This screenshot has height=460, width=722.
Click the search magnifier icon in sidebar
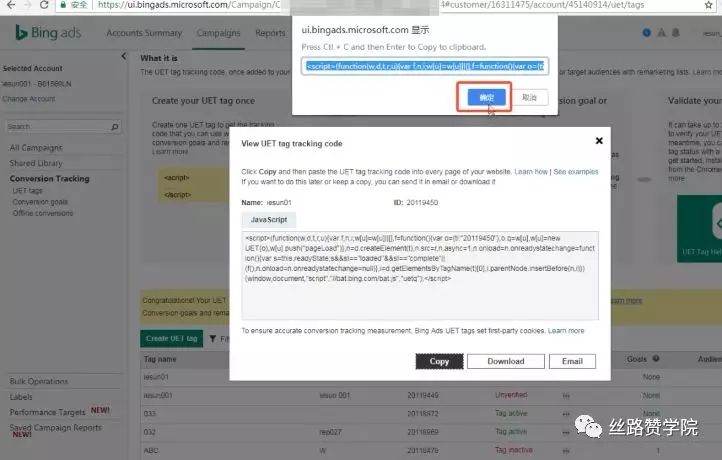click(115, 126)
